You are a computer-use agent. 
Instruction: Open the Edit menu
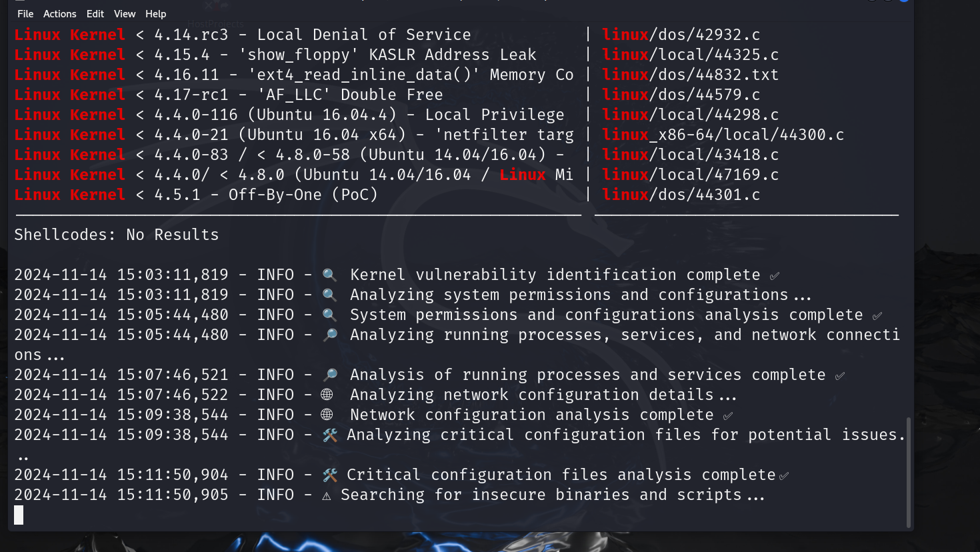tap(95, 13)
